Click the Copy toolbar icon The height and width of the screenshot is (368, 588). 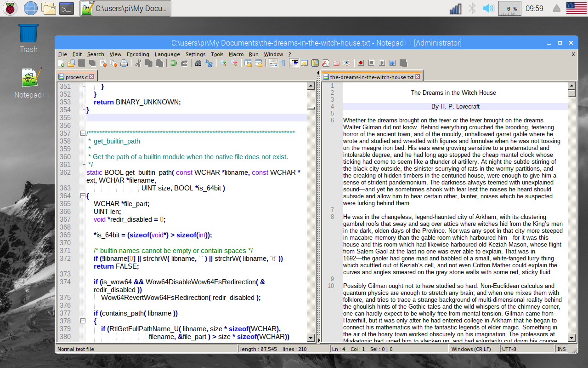pyautogui.click(x=148, y=63)
